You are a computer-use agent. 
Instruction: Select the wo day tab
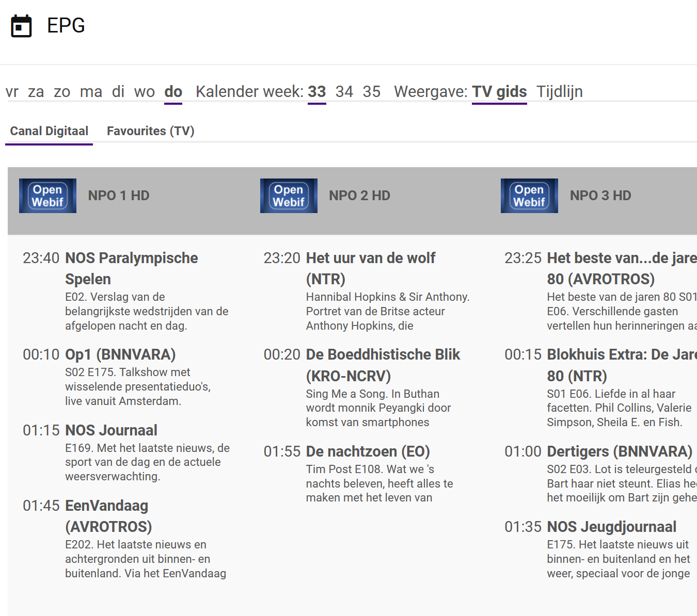point(145,92)
